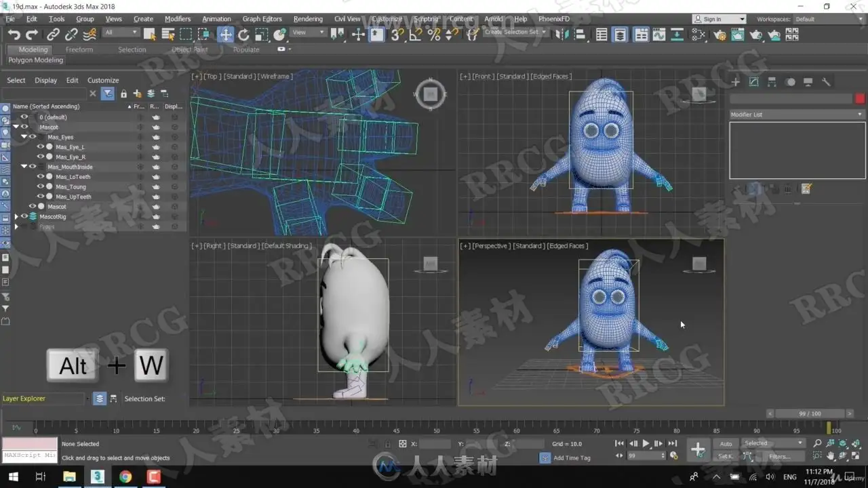
Task: Toggle Auto Key animation mode
Action: [726, 444]
